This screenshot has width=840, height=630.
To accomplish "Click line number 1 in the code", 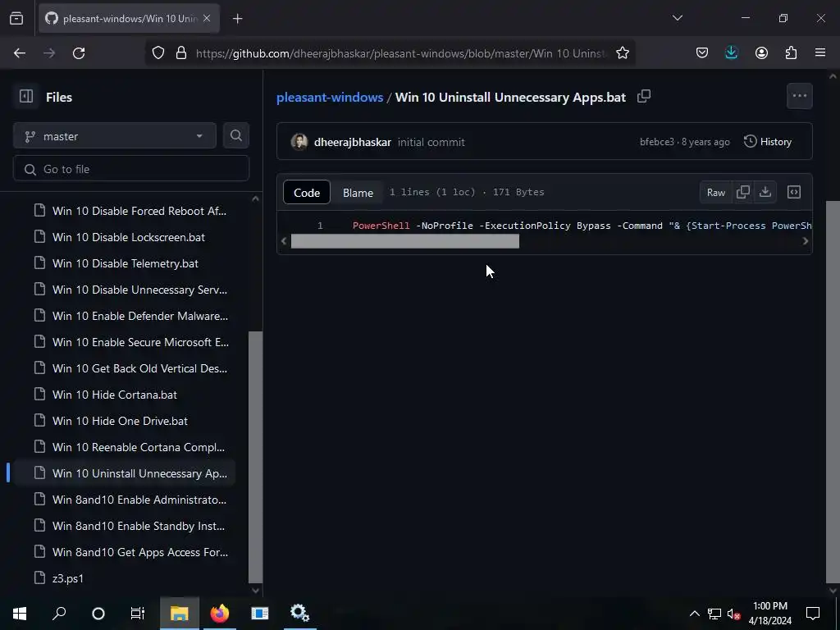I will point(320,226).
